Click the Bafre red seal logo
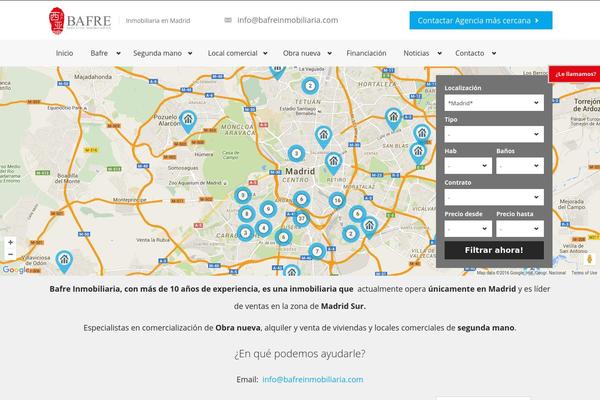Screen dimensions: 600x400 pos(57,21)
